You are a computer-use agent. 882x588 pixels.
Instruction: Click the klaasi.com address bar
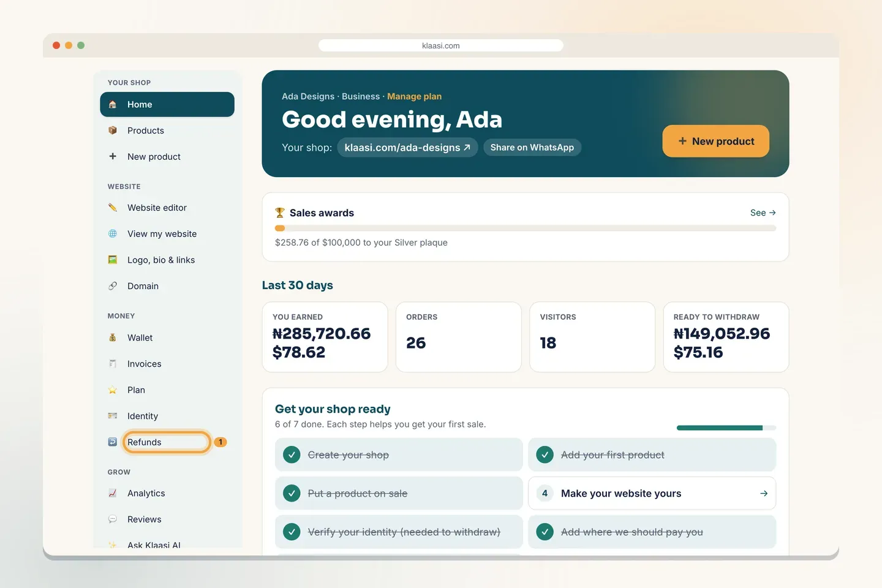[x=441, y=45]
